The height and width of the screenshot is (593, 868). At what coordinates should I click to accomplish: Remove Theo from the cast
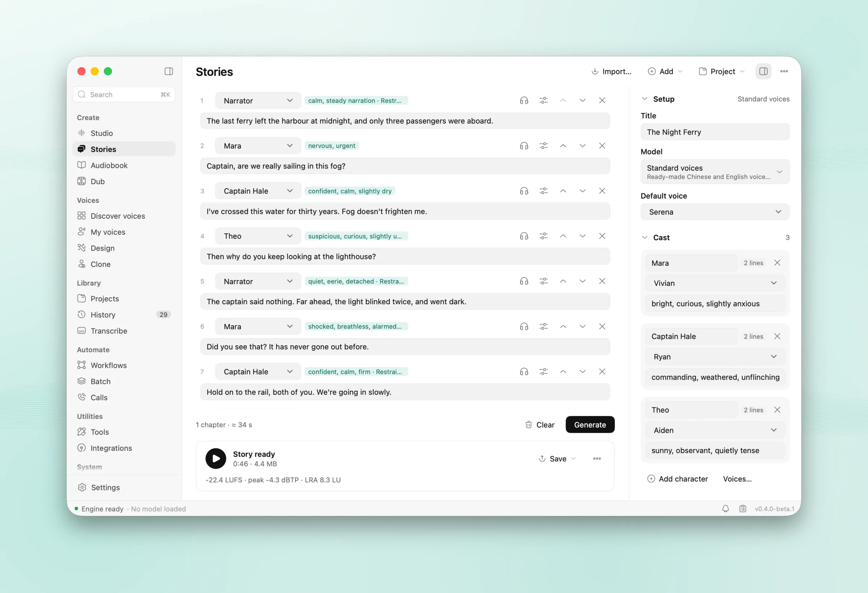pos(777,410)
